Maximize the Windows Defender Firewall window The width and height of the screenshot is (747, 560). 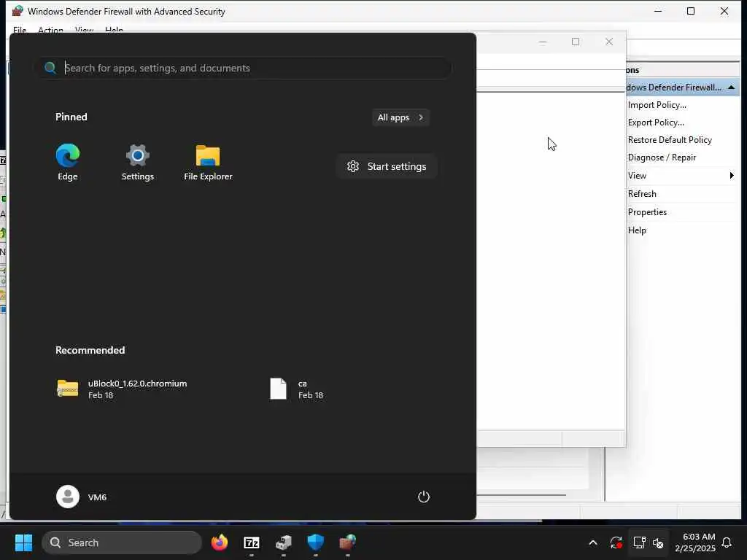tap(691, 11)
